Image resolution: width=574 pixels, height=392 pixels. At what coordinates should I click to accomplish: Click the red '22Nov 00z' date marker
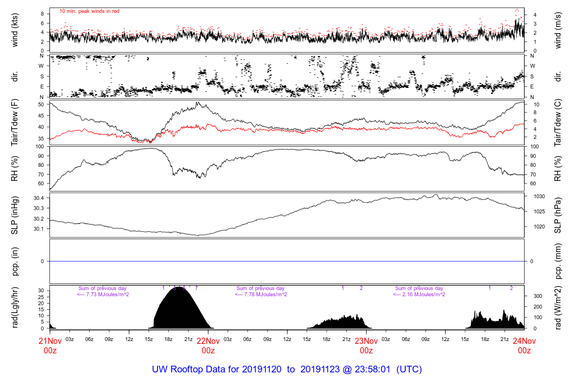tap(208, 345)
